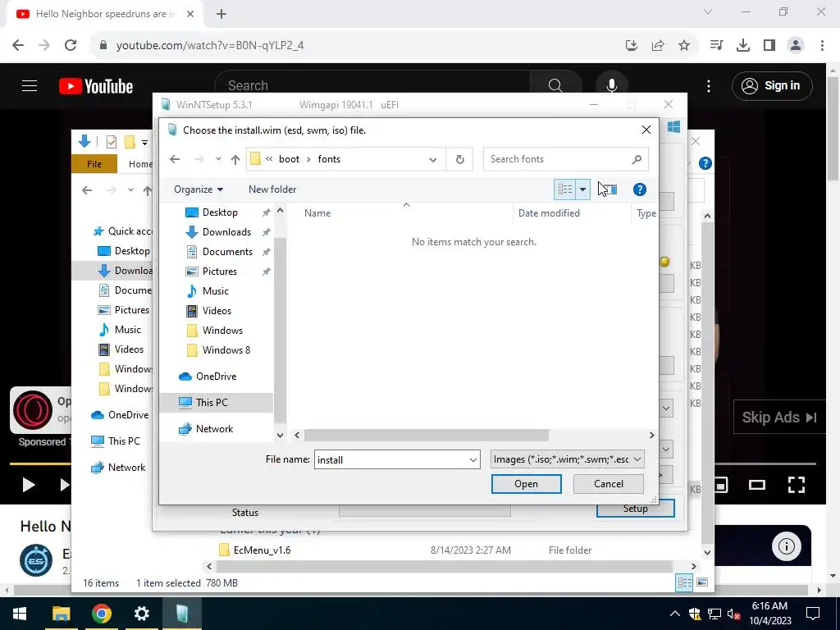Sign in to YouTube
840x630 pixels.
click(x=772, y=85)
